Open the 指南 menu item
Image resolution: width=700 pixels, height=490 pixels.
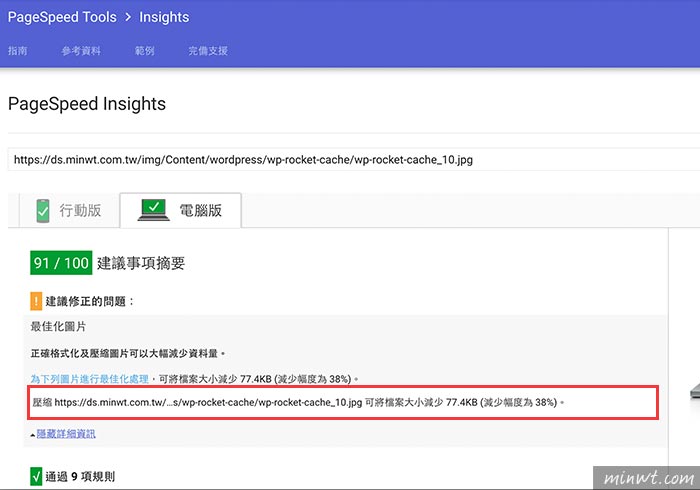click(x=17, y=51)
